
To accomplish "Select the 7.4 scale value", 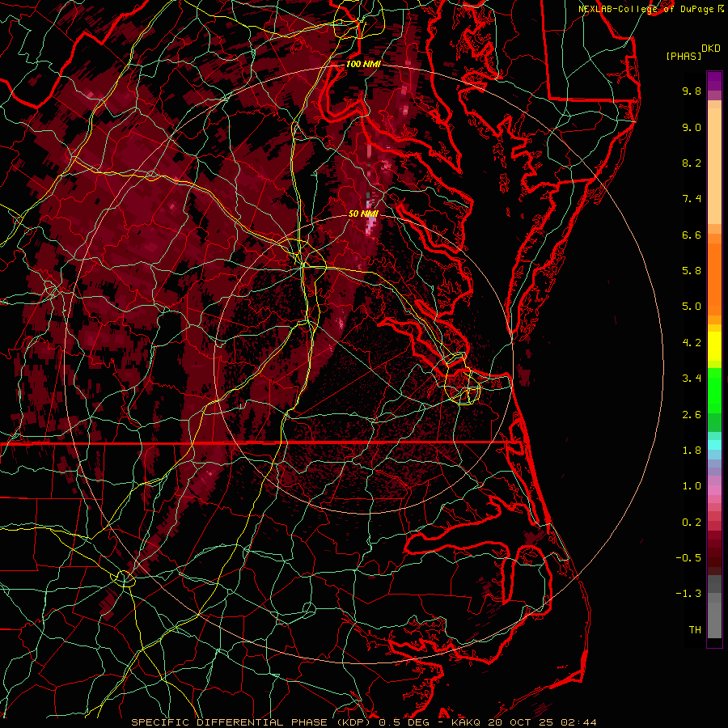I will point(692,199).
